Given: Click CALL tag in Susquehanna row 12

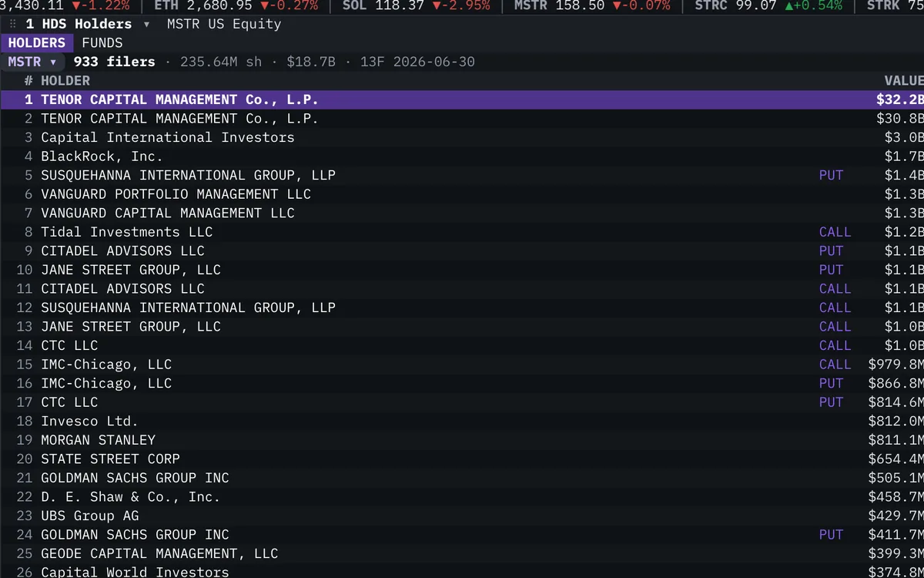Looking at the screenshot, I should (835, 307).
